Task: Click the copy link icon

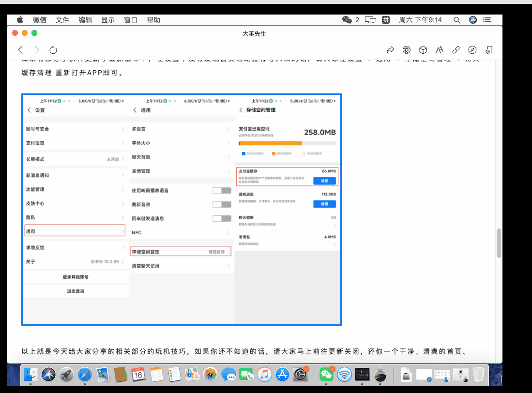Action: coord(456,49)
